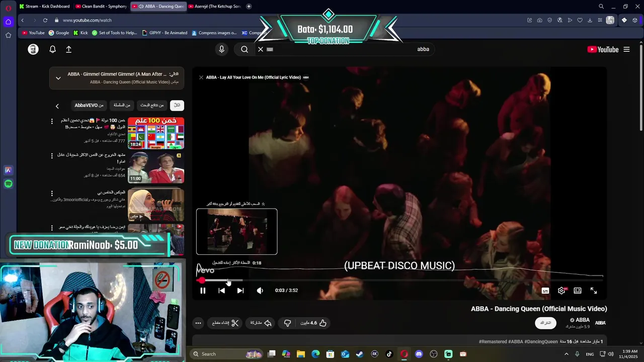
Task: Mute the video player volume
Action: (x=260, y=291)
